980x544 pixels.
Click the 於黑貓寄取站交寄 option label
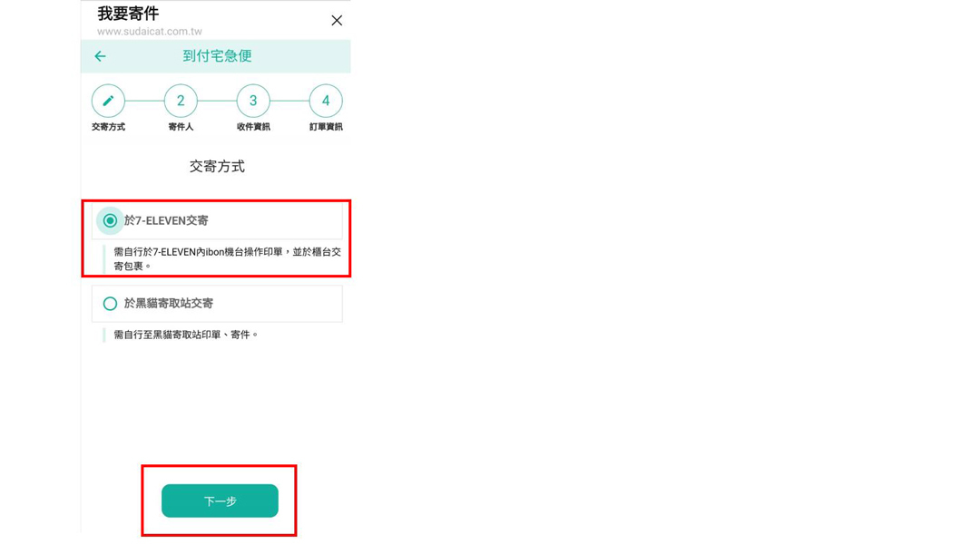[169, 304]
